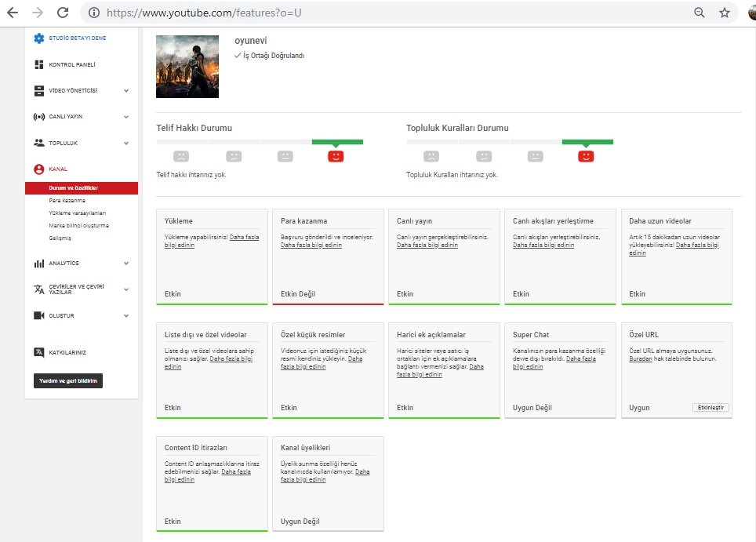
Task: Click the Kontrol Paneli dashboard icon
Action: 39,64
